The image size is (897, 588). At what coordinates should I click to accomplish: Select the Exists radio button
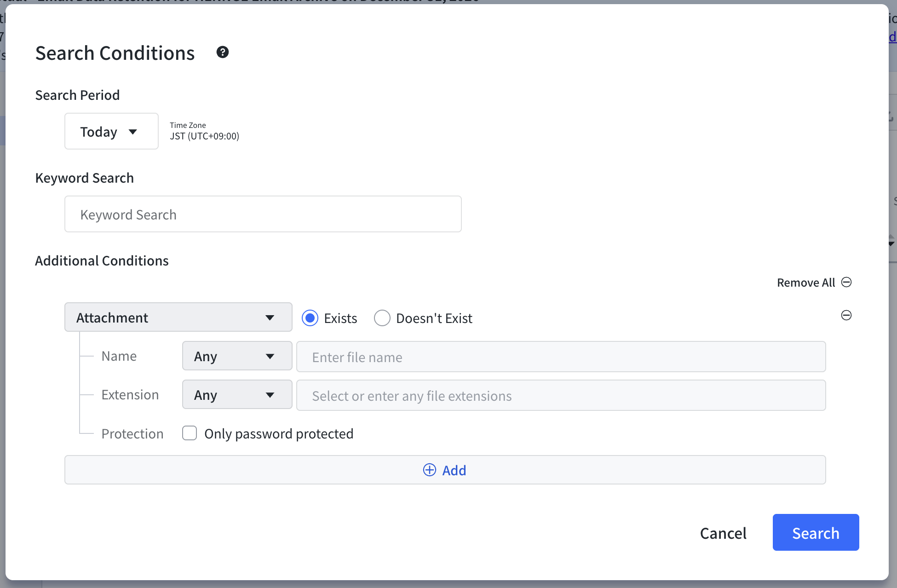click(310, 318)
